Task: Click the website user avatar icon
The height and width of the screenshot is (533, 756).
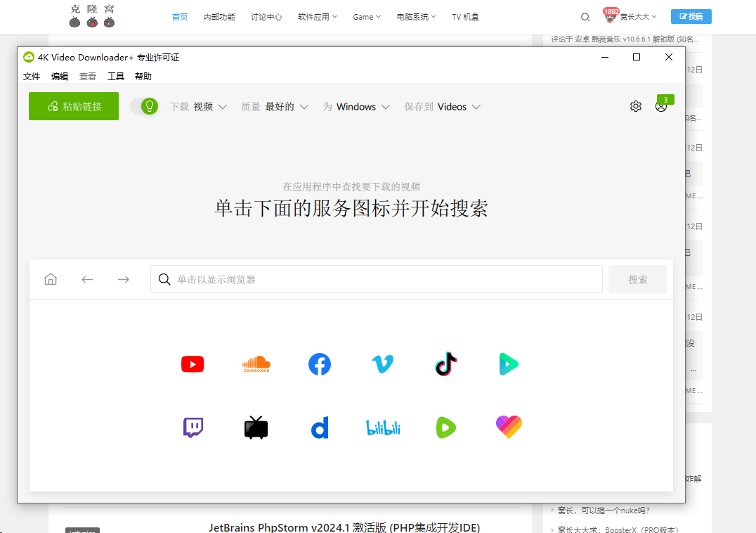Action: tap(611, 17)
